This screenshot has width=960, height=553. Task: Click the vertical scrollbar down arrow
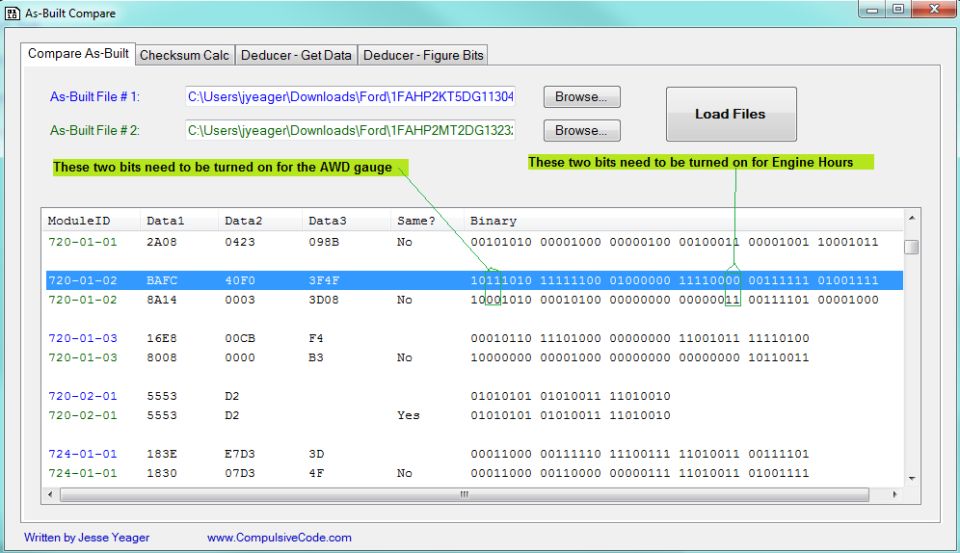(912, 479)
